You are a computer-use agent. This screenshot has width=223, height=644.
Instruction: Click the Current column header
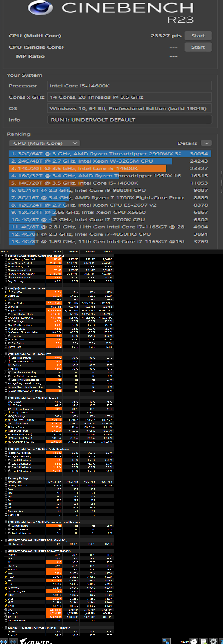[x=54, y=252]
